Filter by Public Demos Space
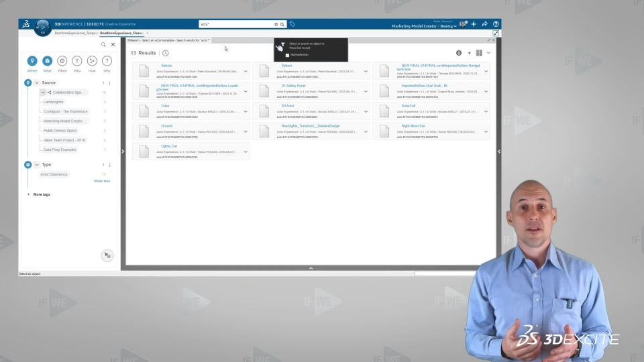 60,131
